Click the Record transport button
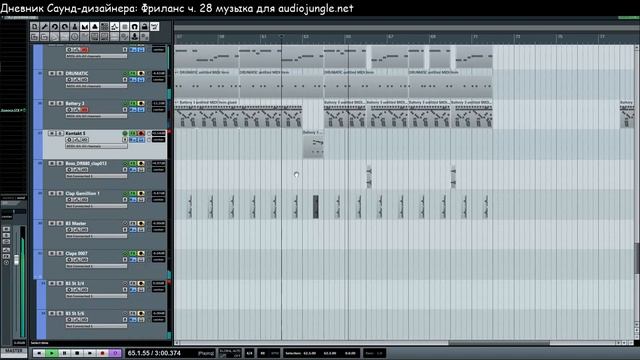This screenshot has height=360, width=640. tap(102, 353)
